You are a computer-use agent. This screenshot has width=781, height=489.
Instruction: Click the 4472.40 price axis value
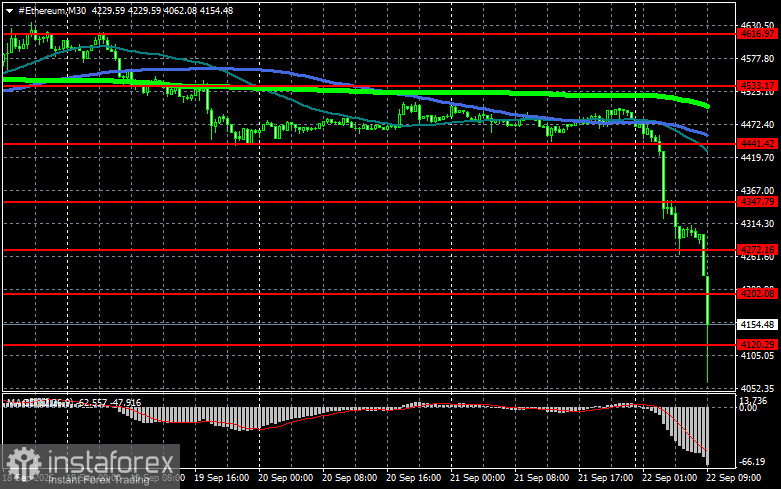(x=757, y=124)
